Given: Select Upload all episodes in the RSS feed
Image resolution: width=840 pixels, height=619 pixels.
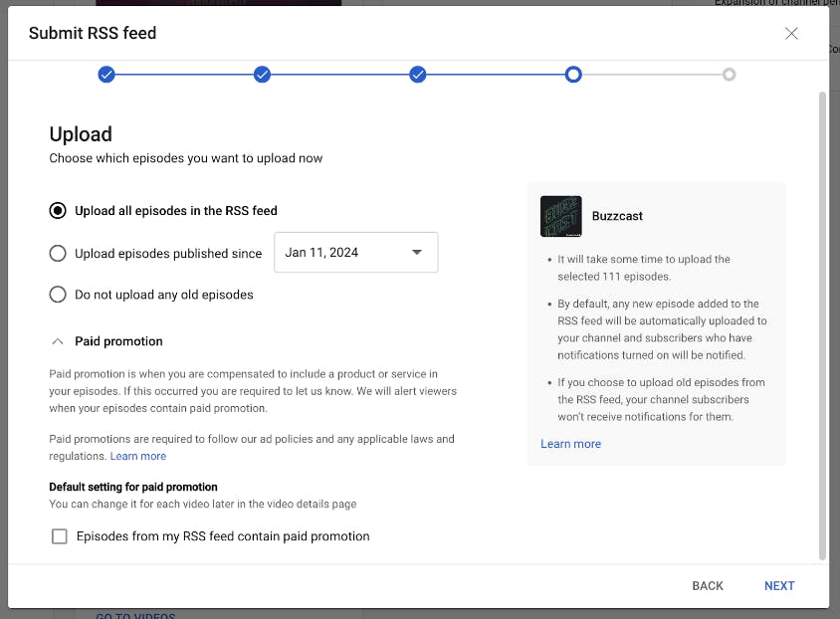Looking at the screenshot, I should (x=58, y=210).
